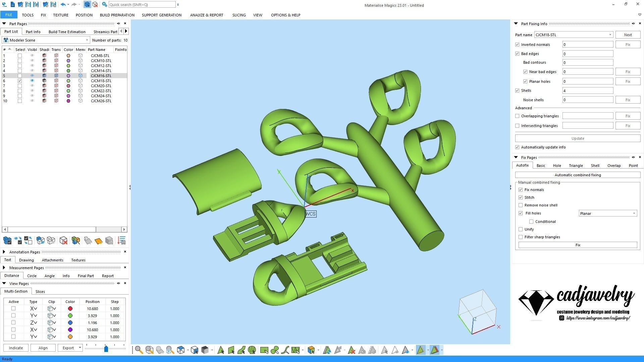Click the mark triangle arrow icon

(221, 350)
